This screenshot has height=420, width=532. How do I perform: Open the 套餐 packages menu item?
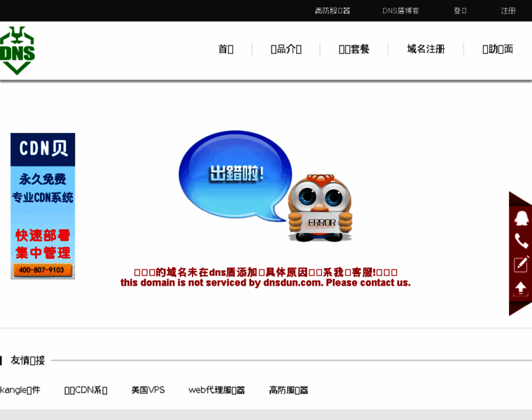pos(354,49)
